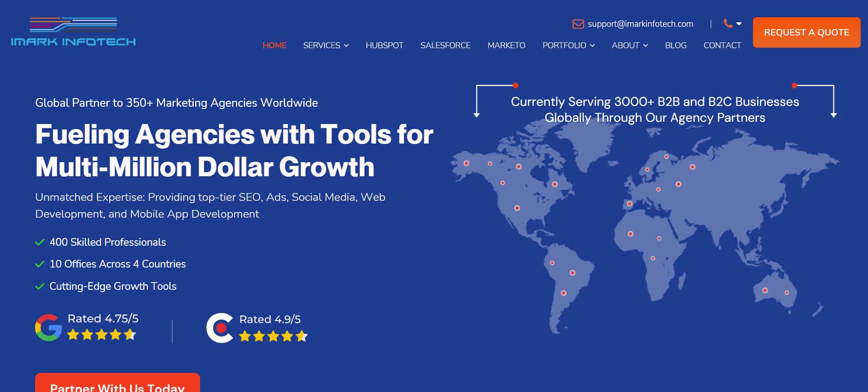
Task: Open the Blog menu item
Action: (x=676, y=45)
